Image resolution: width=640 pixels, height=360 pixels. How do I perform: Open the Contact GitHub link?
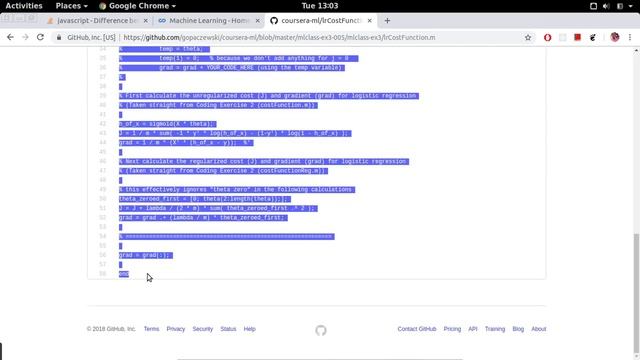click(x=417, y=329)
